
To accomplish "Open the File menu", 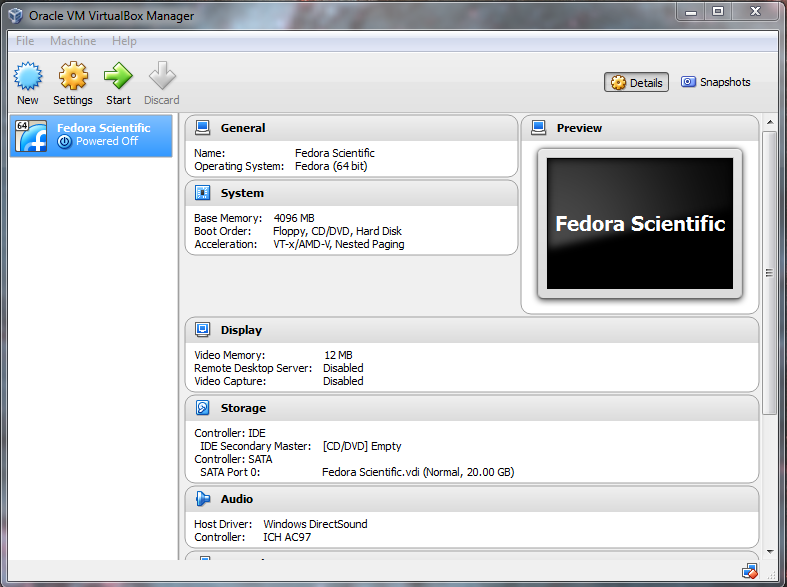I will click(25, 41).
